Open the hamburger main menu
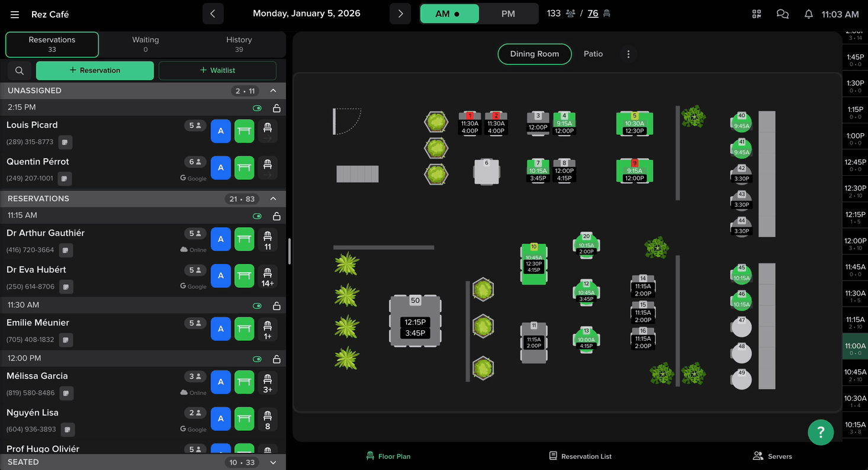The image size is (868, 470). pos(15,14)
